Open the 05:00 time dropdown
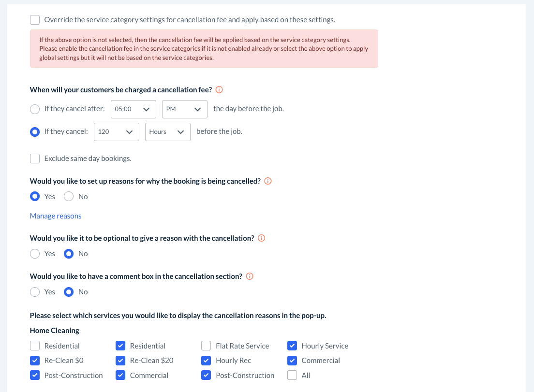This screenshot has height=392, width=534. click(133, 109)
